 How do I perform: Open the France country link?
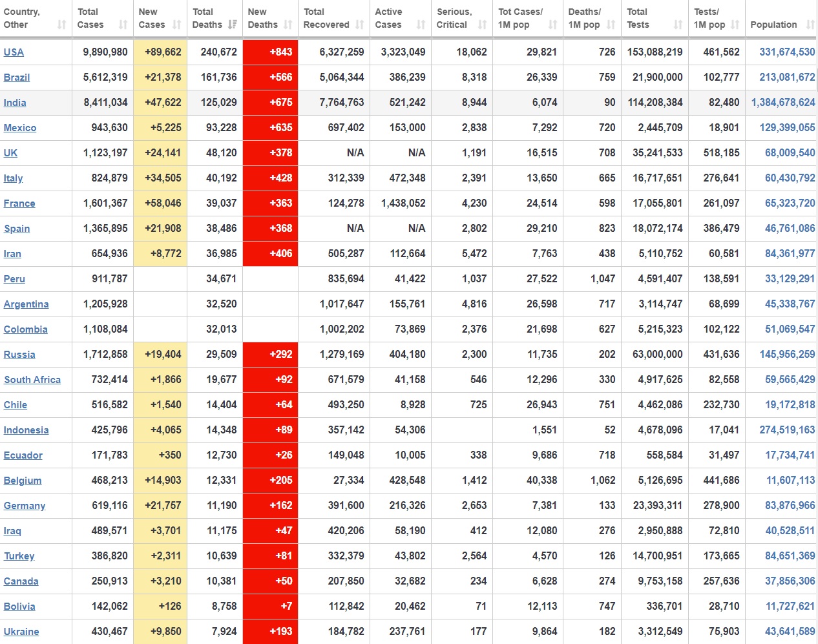click(x=19, y=203)
